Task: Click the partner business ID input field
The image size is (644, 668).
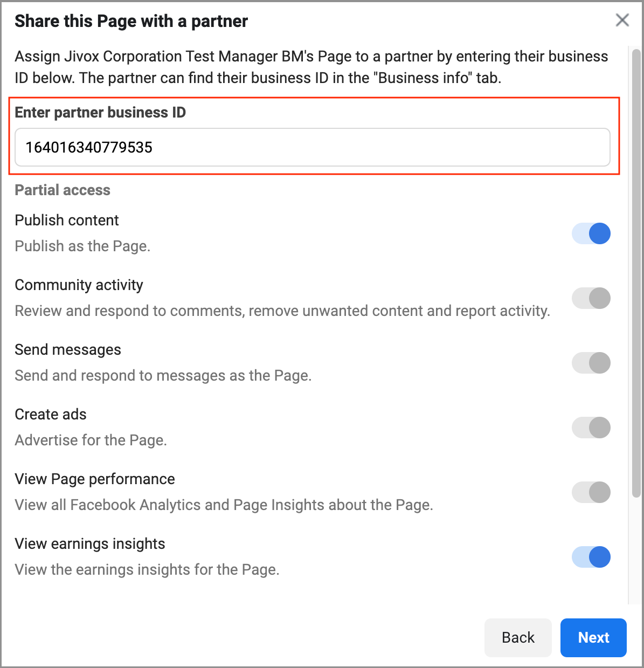Action: click(x=312, y=147)
